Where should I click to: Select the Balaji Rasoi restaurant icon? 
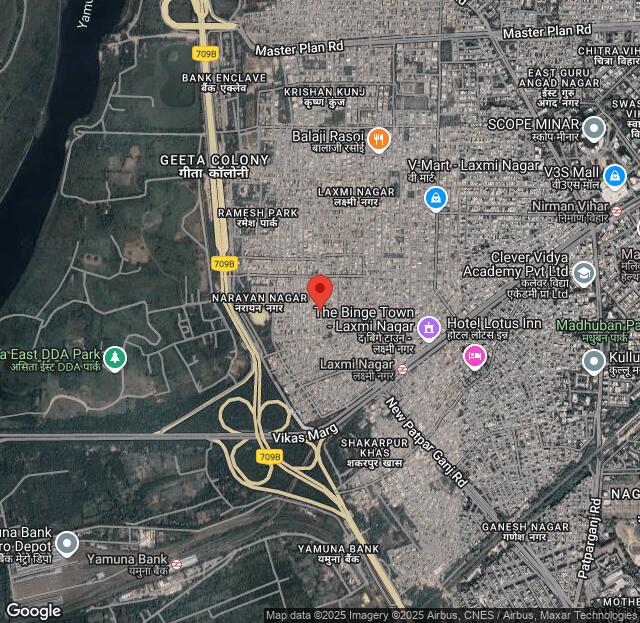click(378, 139)
